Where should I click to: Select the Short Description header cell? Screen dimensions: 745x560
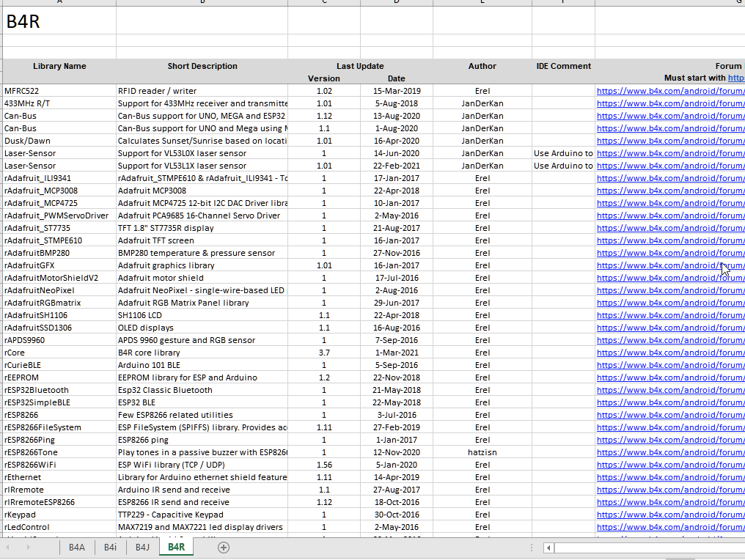[202, 66]
